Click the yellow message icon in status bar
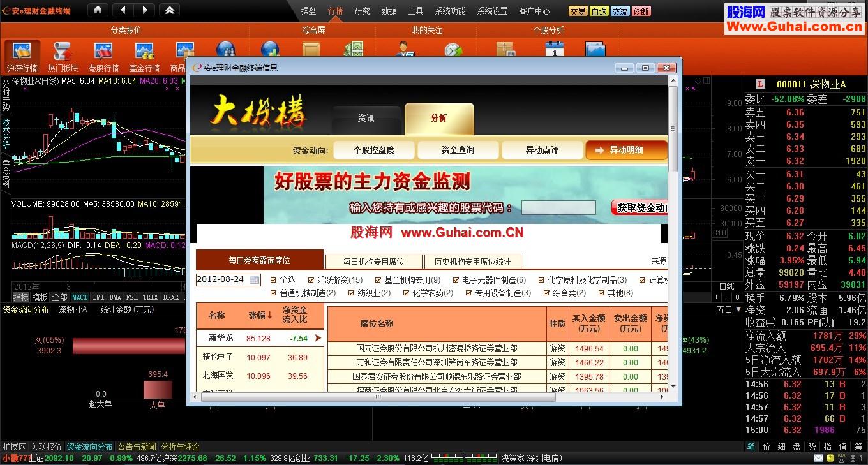 tap(830, 458)
